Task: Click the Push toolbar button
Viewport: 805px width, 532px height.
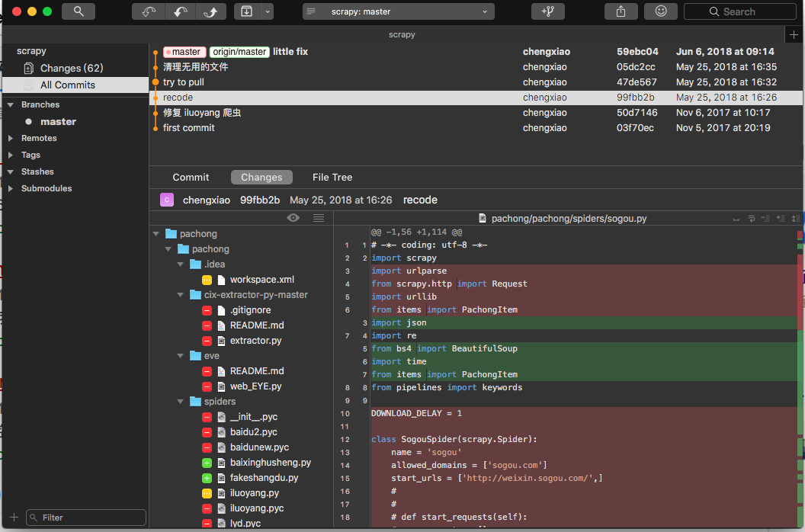Action: 210,11
